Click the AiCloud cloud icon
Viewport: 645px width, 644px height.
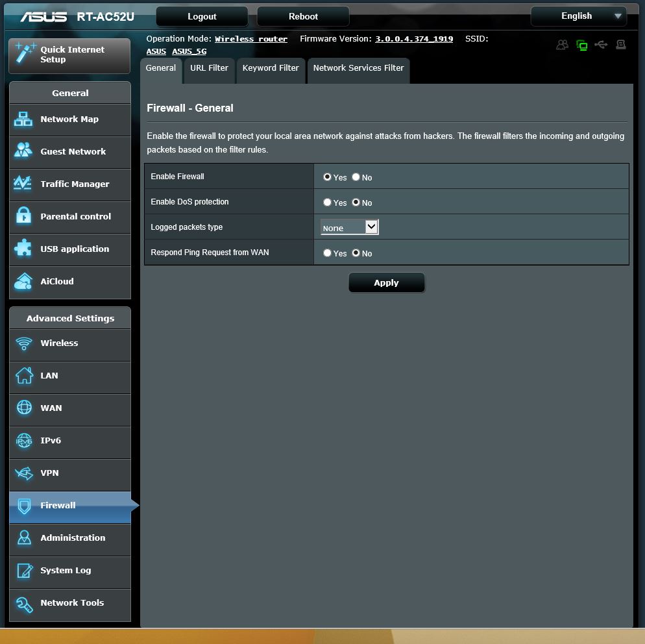coord(23,281)
